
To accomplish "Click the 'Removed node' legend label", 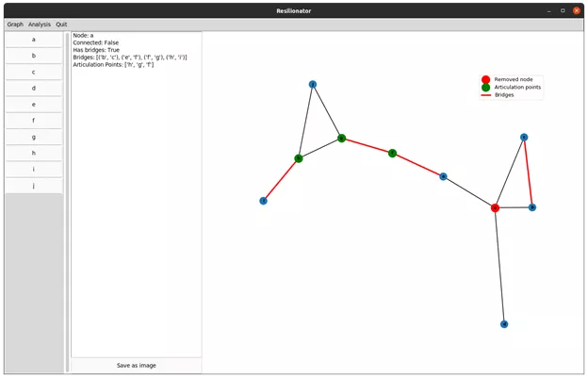I will 514,79.
